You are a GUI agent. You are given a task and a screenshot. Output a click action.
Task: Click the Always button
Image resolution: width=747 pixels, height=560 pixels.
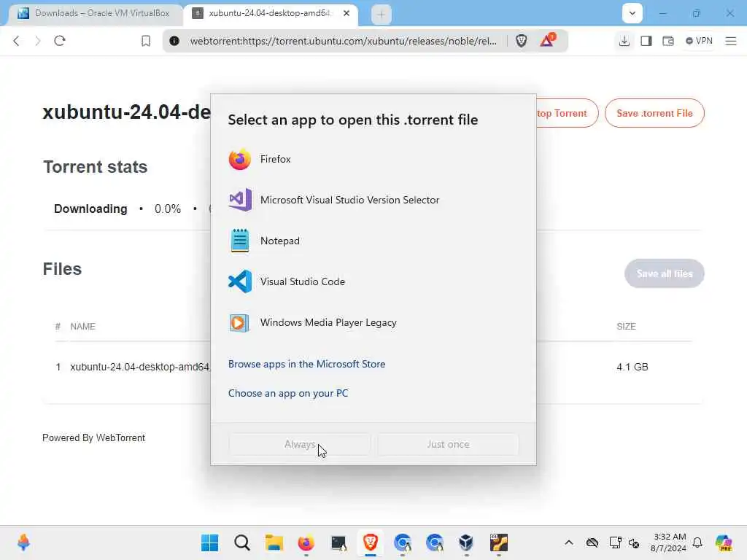300,444
